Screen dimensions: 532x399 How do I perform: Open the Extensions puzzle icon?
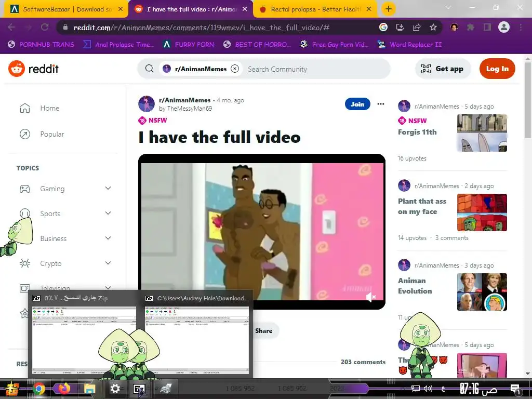point(471,27)
